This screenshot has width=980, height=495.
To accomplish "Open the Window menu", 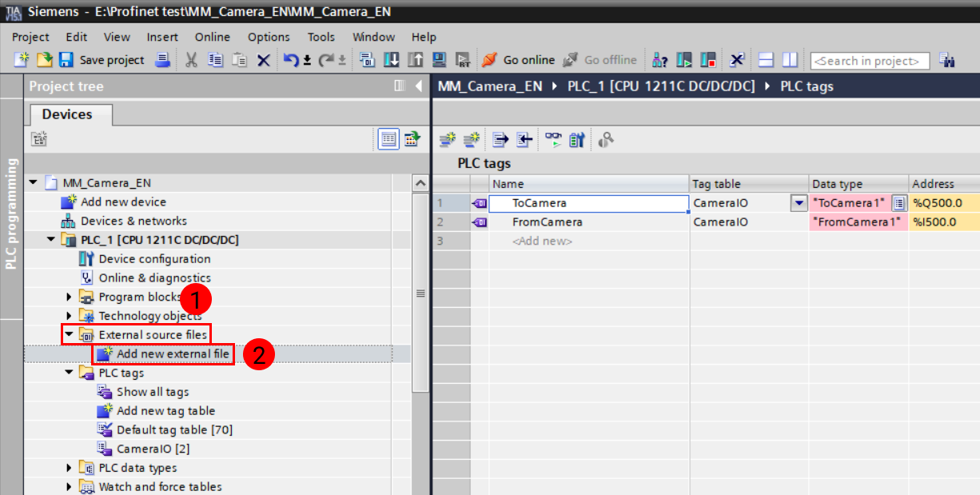I will (374, 37).
